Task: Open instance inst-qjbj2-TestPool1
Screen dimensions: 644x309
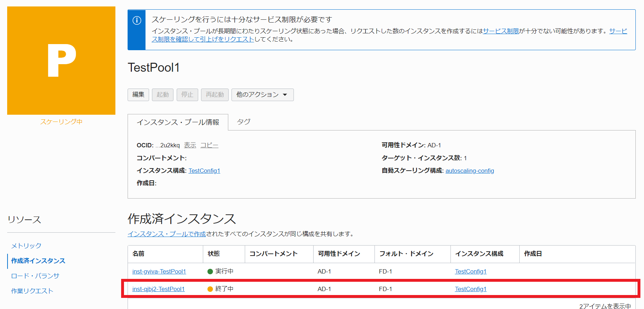Action: 158,289
